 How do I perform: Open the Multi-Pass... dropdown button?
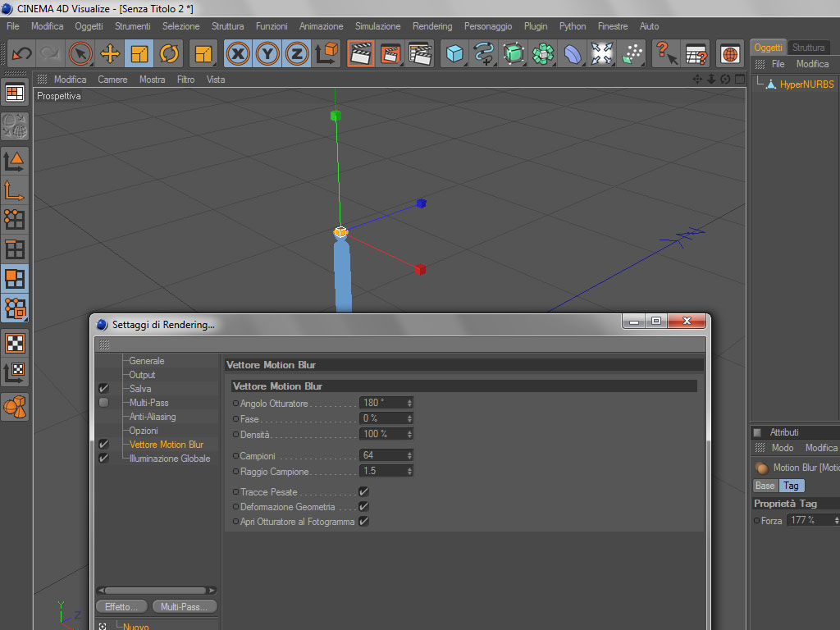[x=185, y=606]
